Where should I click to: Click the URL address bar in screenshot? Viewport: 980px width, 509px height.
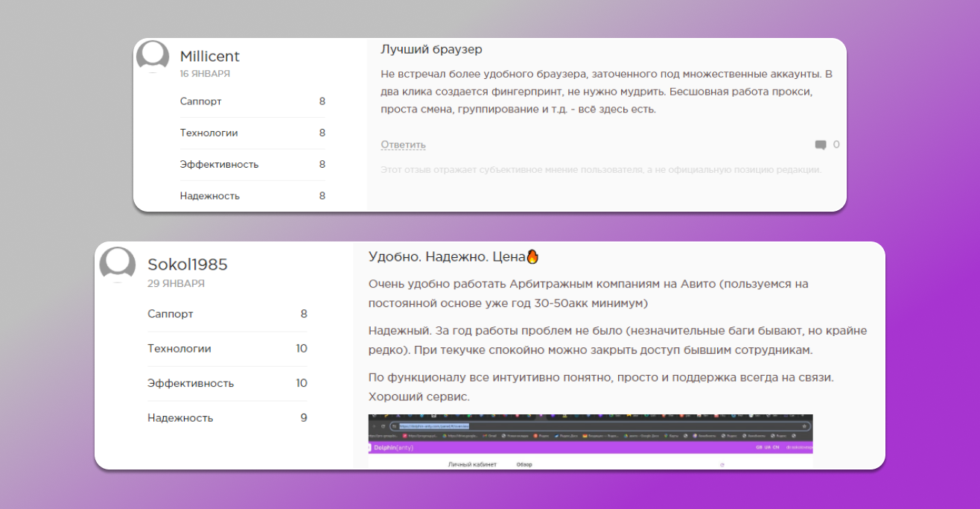point(596,426)
